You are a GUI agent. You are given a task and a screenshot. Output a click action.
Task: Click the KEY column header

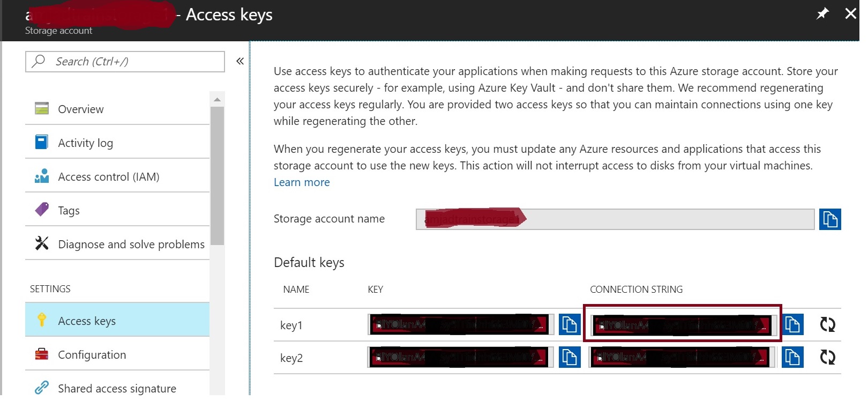[x=376, y=290]
